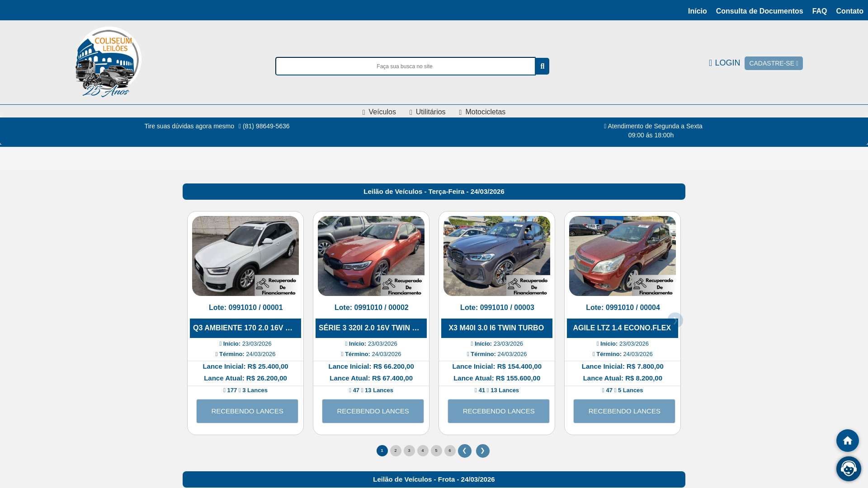The image size is (868, 488).
Task: Click Leilão de Veículos Frota 24/03/2026 header
Action: (434, 479)
